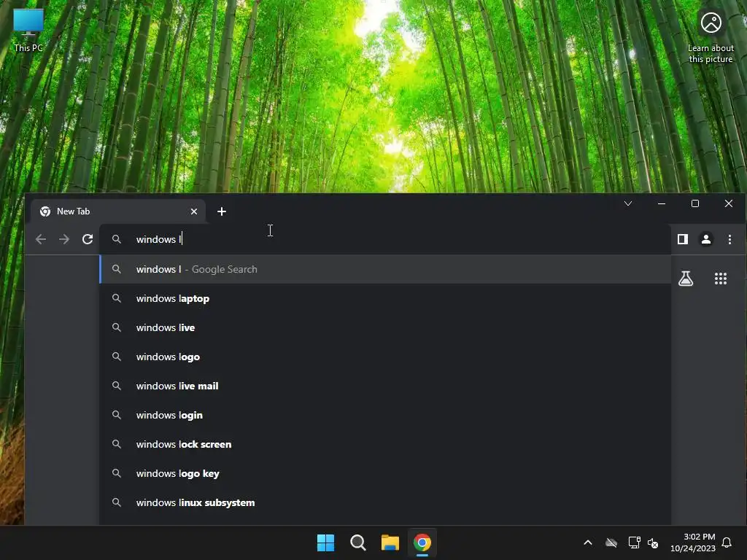The height and width of the screenshot is (560, 747).
Task: Click the Chrome icon in the taskbar
Action: [x=422, y=542]
